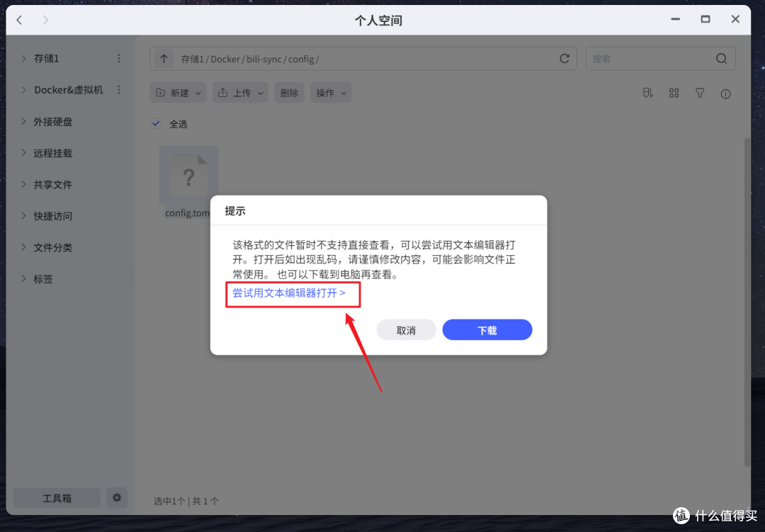
Task: Open more options for 存储1
Action: pos(118,59)
